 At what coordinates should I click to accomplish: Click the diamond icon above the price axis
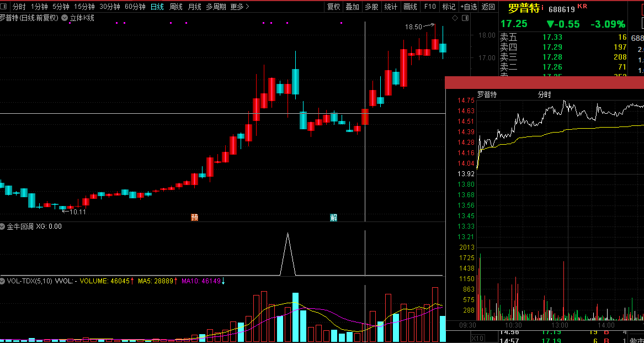[455, 18]
